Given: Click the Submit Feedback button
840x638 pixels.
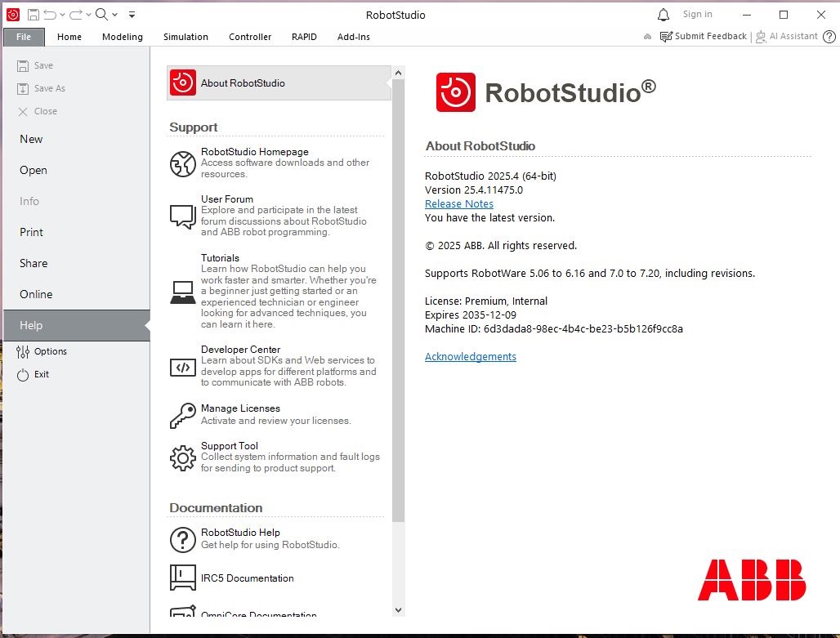Looking at the screenshot, I should pyautogui.click(x=704, y=37).
